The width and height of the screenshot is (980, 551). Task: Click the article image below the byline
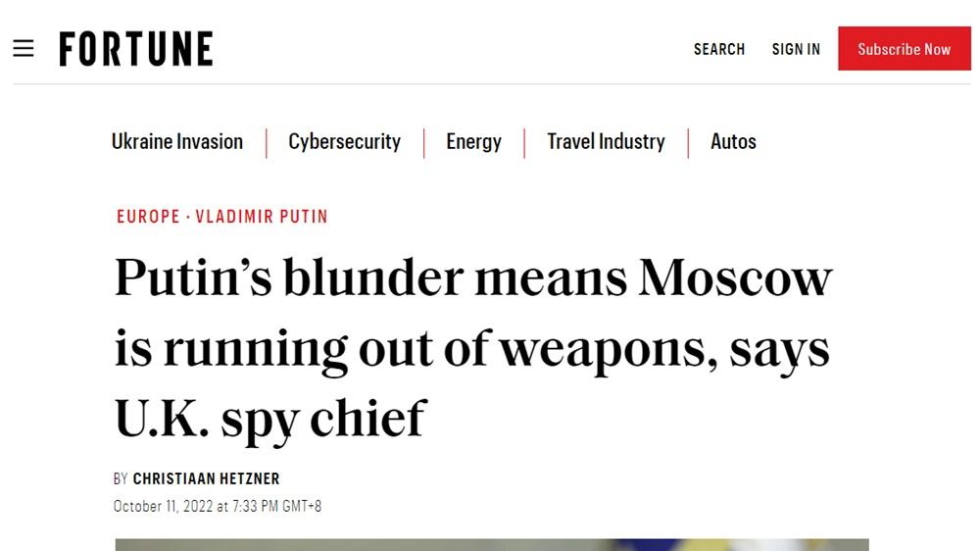click(x=491, y=544)
